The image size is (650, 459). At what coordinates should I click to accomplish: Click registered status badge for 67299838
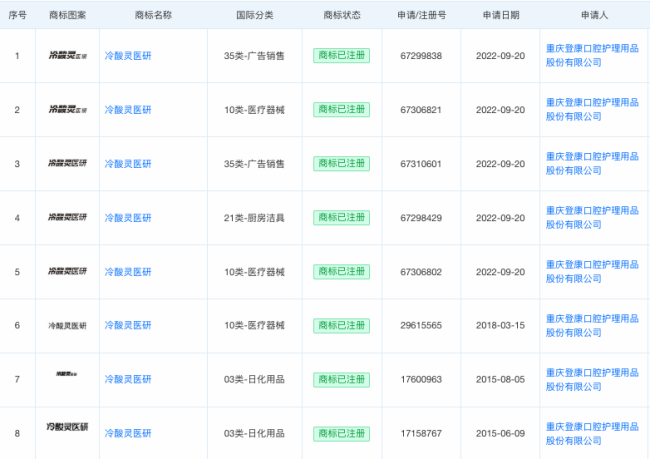[341, 56]
